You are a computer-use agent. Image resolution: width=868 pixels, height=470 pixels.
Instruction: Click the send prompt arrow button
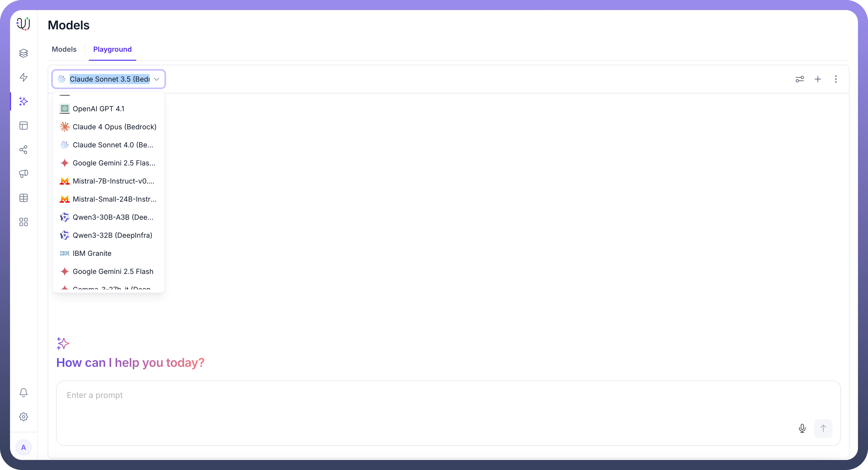[x=823, y=428]
